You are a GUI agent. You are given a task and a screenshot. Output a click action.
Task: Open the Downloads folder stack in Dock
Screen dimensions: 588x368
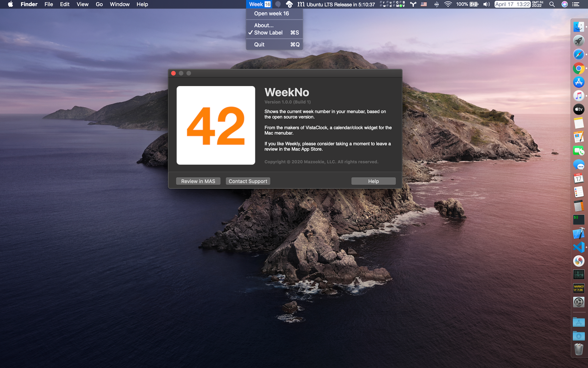pos(579,336)
